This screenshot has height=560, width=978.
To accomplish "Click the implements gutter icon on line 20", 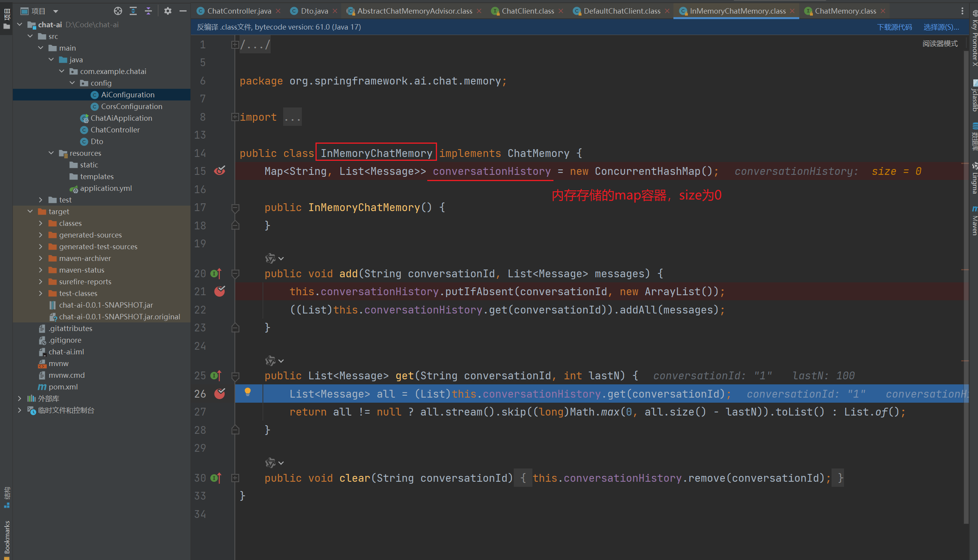I will coord(216,274).
